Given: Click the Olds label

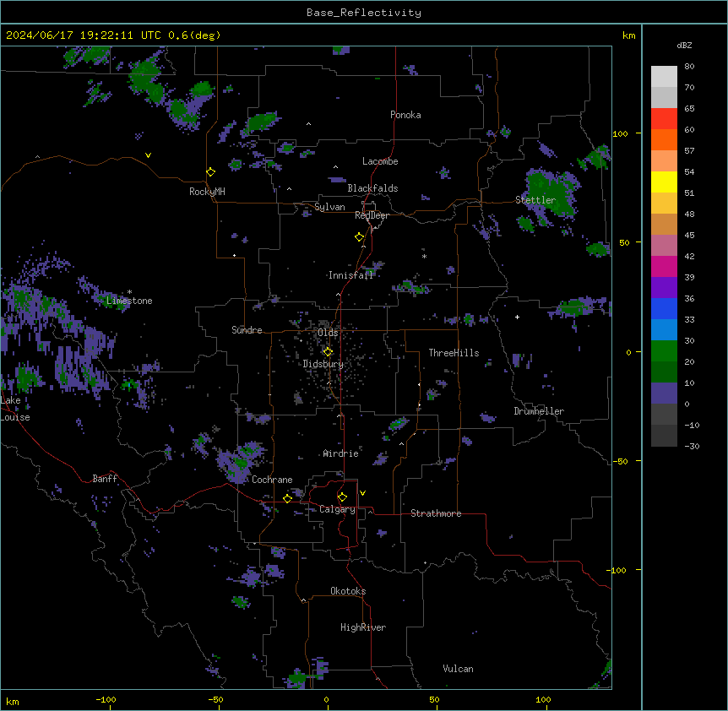Looking at the screenshot, I should [x=328, y=333].
